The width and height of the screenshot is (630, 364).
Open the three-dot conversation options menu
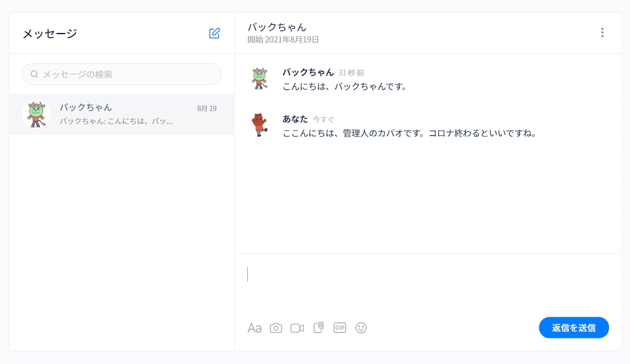[602, 33]
